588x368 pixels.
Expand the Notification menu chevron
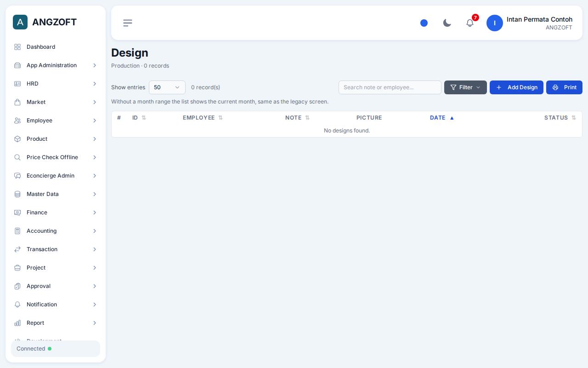pos(95,305)
